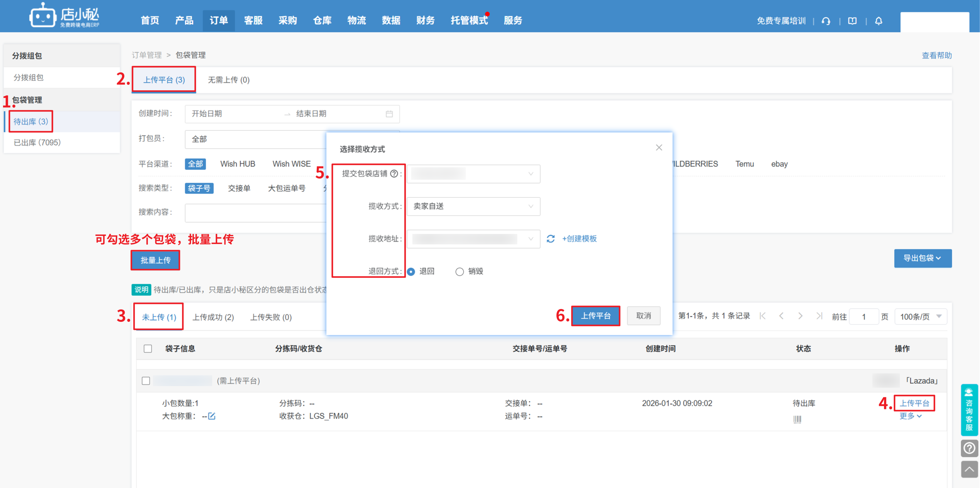Click the headset customer service icon

point(826,21)
